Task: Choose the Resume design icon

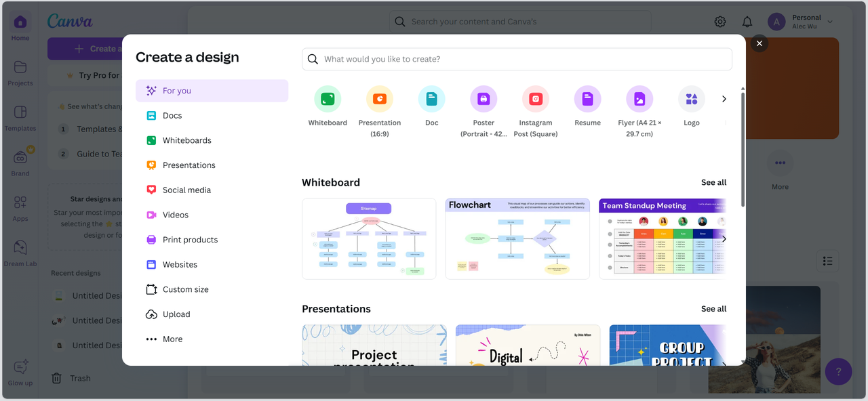Action: click(587, 99)
